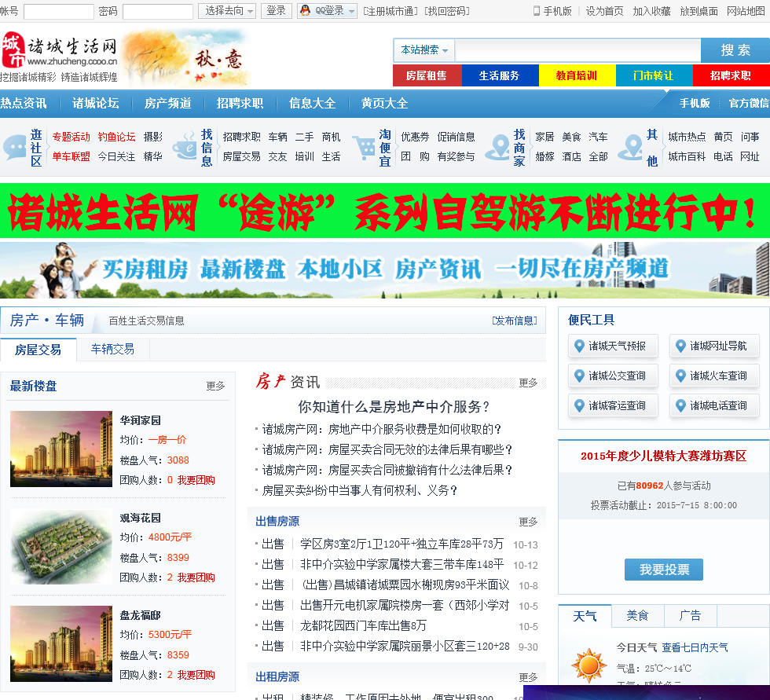Click 我要团购 for 华润家园
The width and height of the screenshot is (770, 700).
[x=196, y=480]
